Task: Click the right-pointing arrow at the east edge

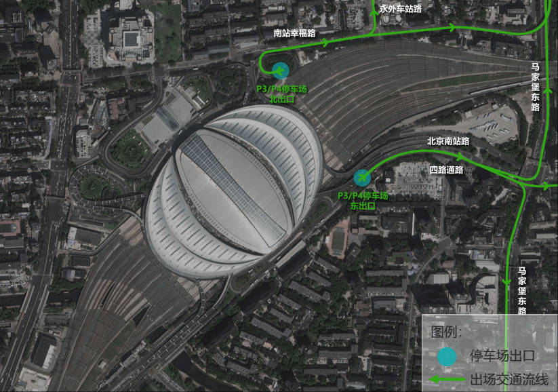Action: pos(546,187)
